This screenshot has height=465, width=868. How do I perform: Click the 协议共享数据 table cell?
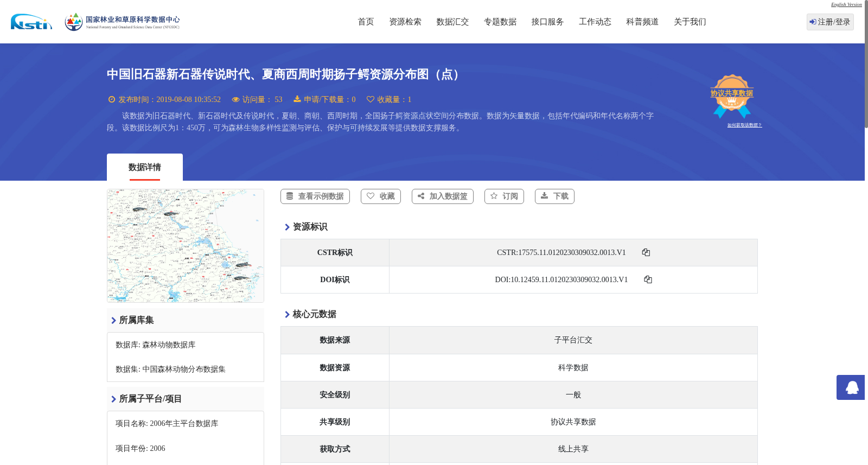pyautogui.click(x=573, y=422)
